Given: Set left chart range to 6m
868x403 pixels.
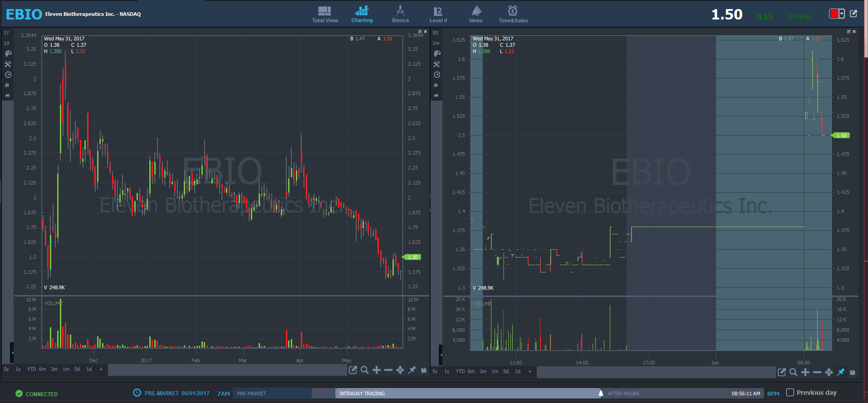Looking at the screenshot, I should tap(42, 369).
